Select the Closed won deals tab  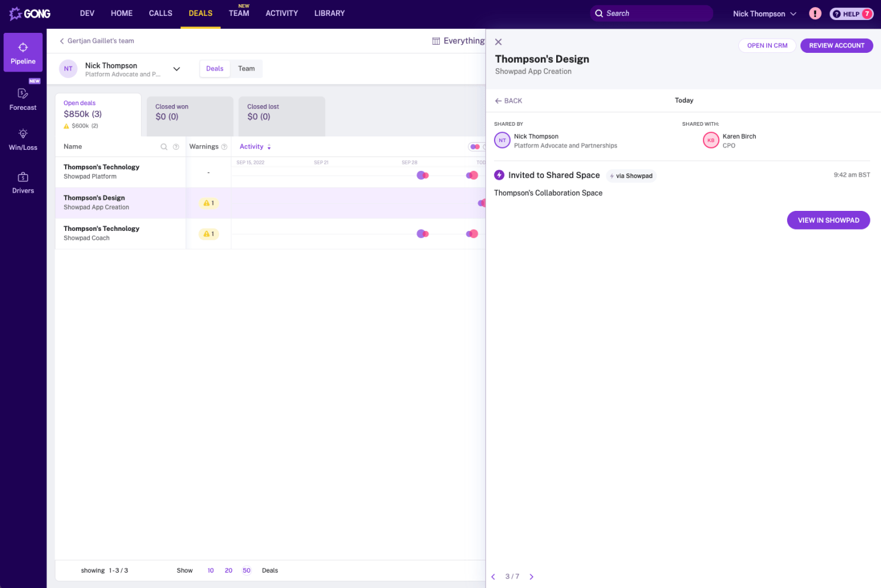189,112
